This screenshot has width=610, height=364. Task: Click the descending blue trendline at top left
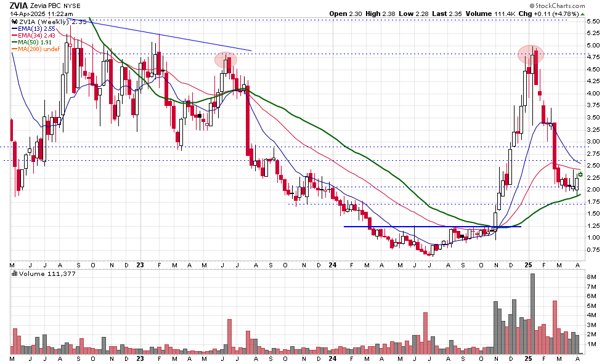pos(173,38)
